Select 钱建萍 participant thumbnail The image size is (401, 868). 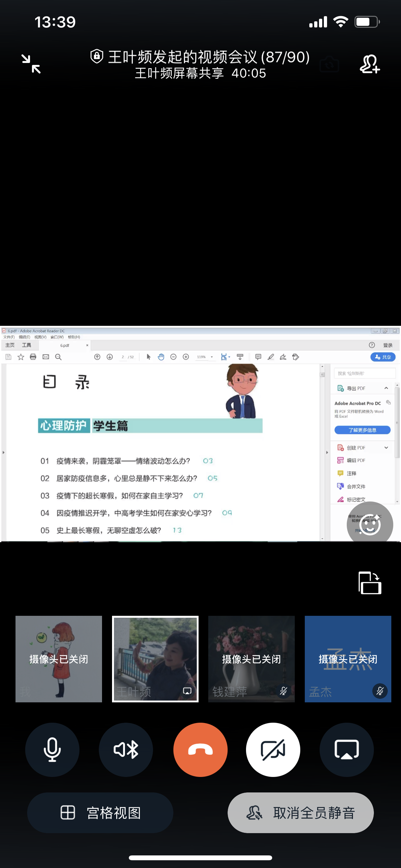click(252, 659)
